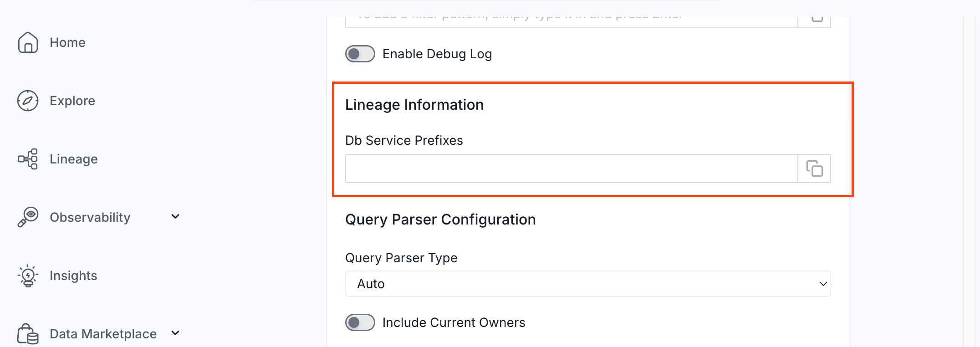Click the Include Current Owners label
The height and width of the screenshot is (347, 980).
[x=454, y=322]
